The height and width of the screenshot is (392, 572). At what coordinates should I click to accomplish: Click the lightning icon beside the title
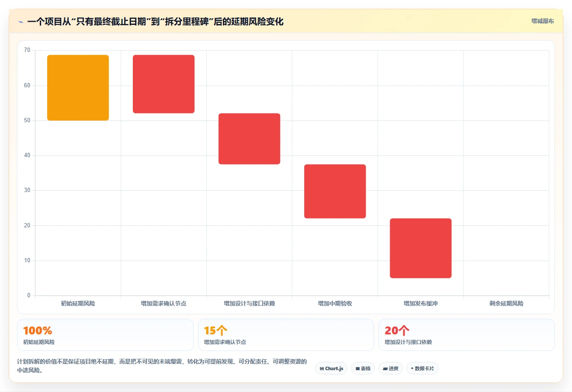(21, 22)
